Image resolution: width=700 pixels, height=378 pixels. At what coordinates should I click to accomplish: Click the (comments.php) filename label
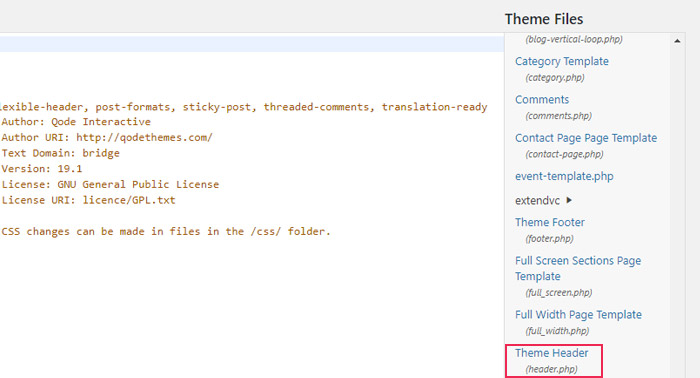pyautogui.click(x=558, y=116)
